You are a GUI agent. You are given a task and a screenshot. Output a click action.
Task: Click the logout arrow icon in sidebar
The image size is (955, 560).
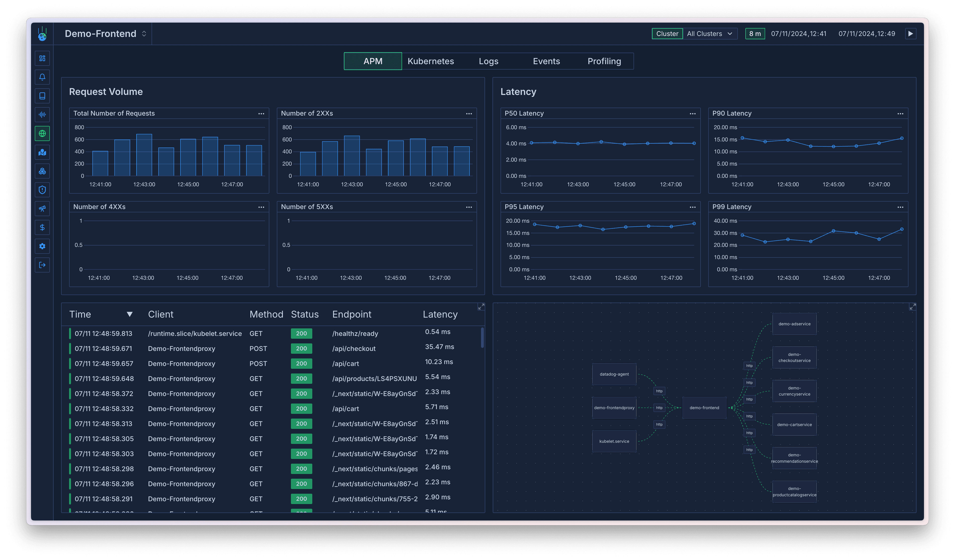coord(42,265)
